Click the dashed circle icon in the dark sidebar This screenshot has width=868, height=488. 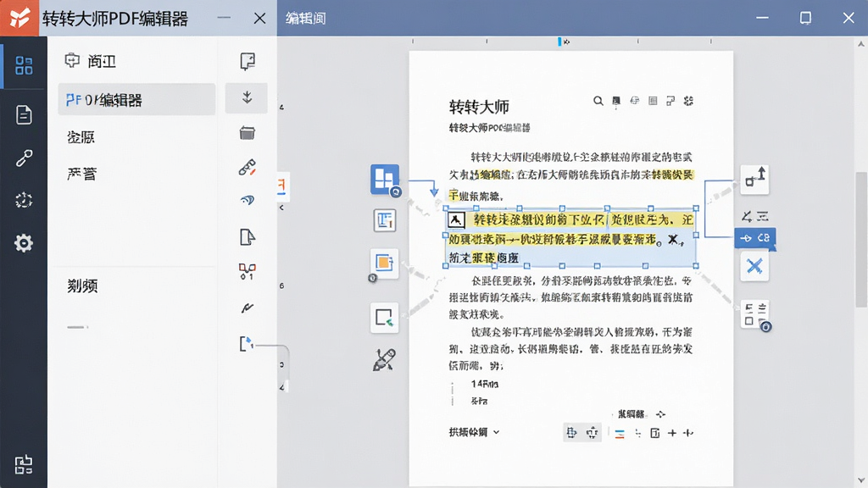point(23,200)
